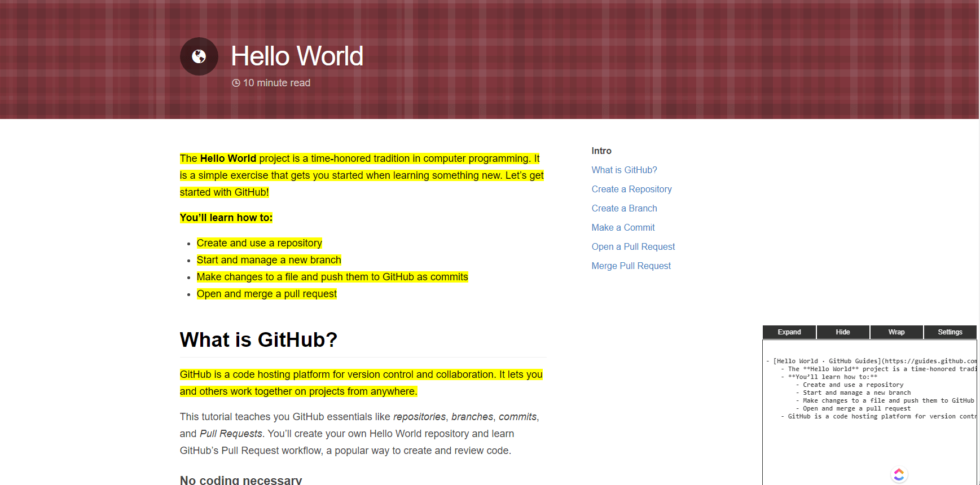Toggle Wrap for the panel text
This screenshot has width=980, height=485.
point(896,332)
